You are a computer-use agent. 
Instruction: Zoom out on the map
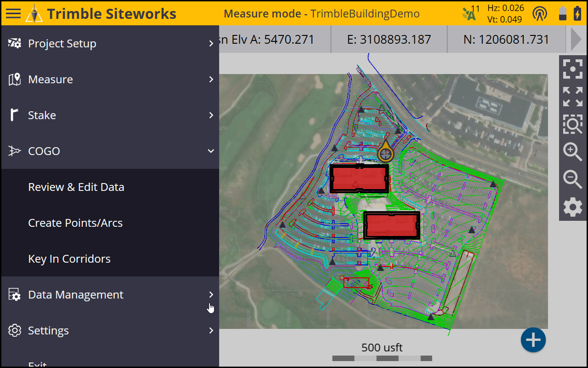pos(573,179)
